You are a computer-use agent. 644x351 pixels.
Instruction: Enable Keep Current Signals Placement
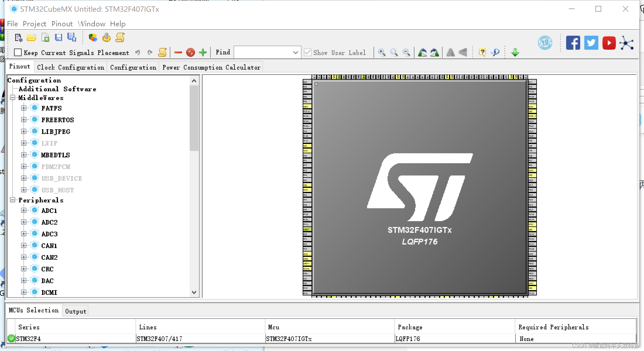18,52
